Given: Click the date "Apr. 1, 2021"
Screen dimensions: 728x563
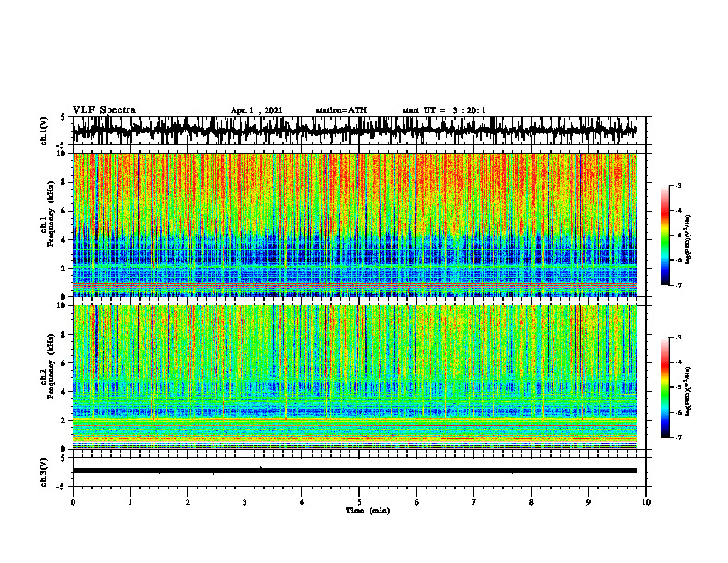Looking at the screenshot, I should [256, 110].
